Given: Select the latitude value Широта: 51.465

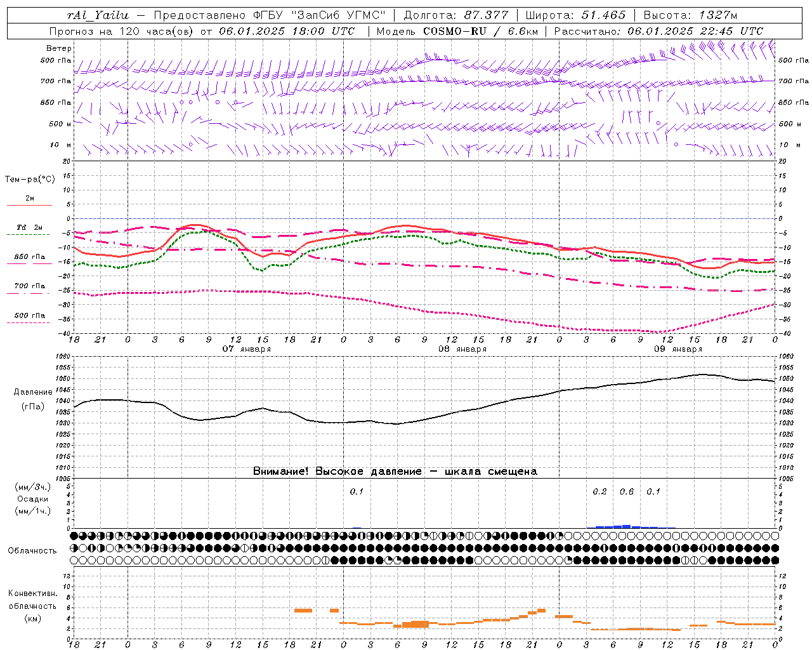Looking at the screenshot, I should click(574, 15).
